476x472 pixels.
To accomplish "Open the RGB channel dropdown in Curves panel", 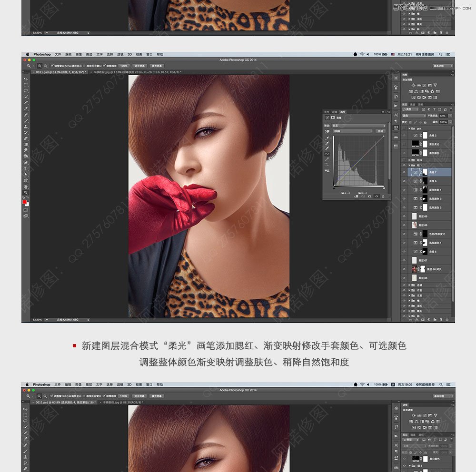I will click(352, 131).
